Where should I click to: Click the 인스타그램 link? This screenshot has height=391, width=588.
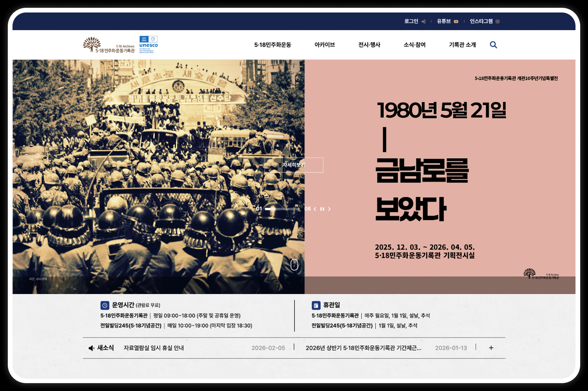click(481, 21)
